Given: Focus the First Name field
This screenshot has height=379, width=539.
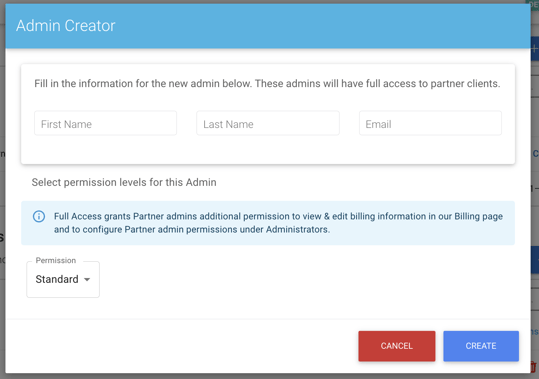Looking at the screenshot, I should tap(105, 124).
